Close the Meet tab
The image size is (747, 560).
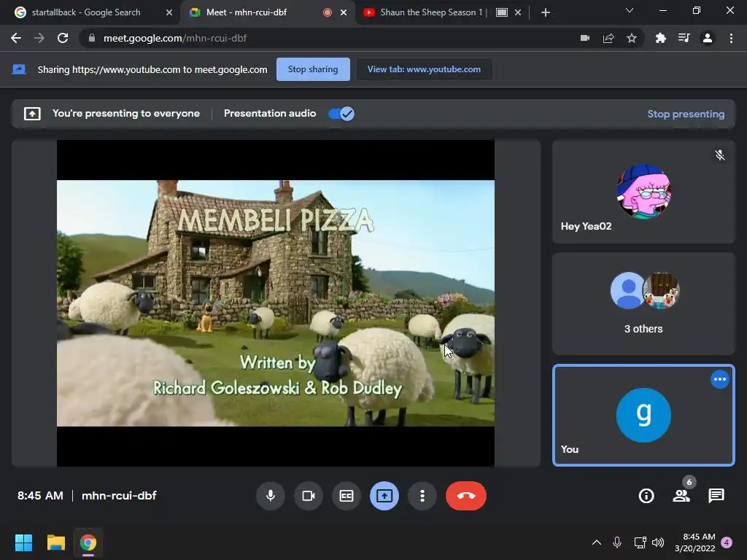pos(344,12)
